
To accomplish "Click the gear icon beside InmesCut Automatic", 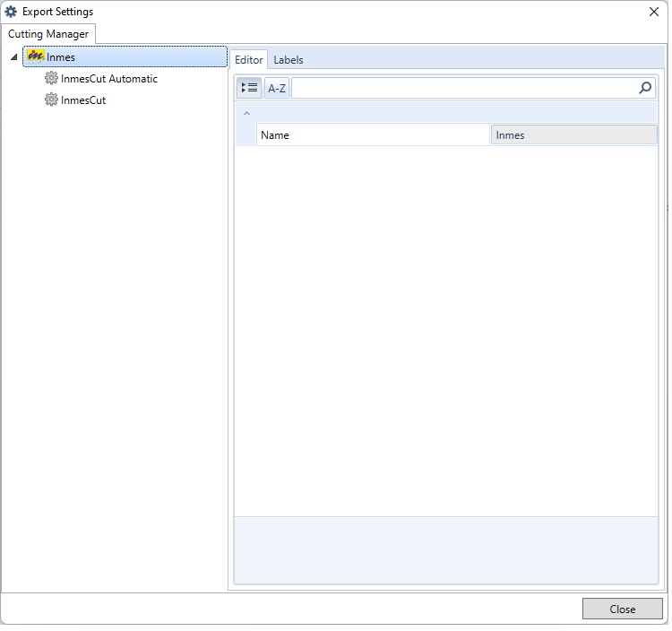I will [51, 79].
